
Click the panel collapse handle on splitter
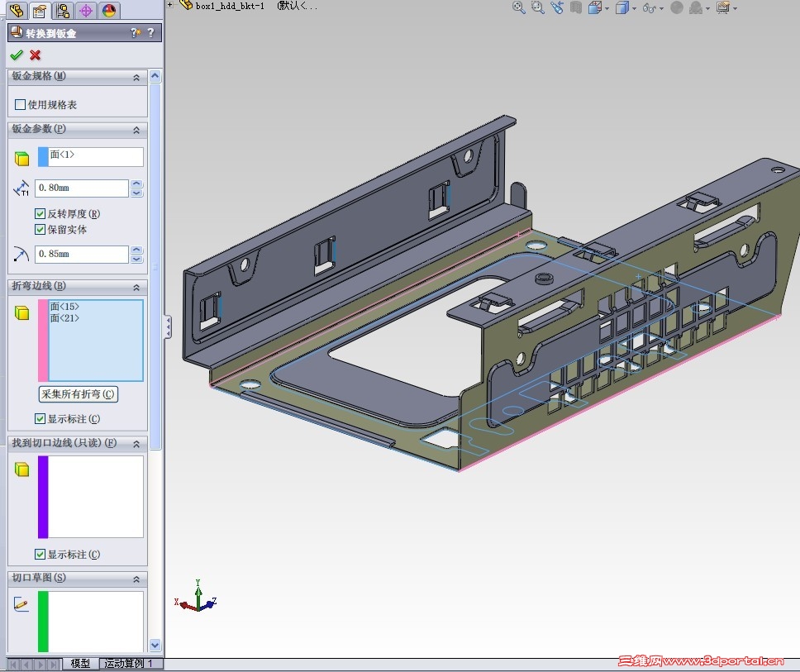coord(167,327)
